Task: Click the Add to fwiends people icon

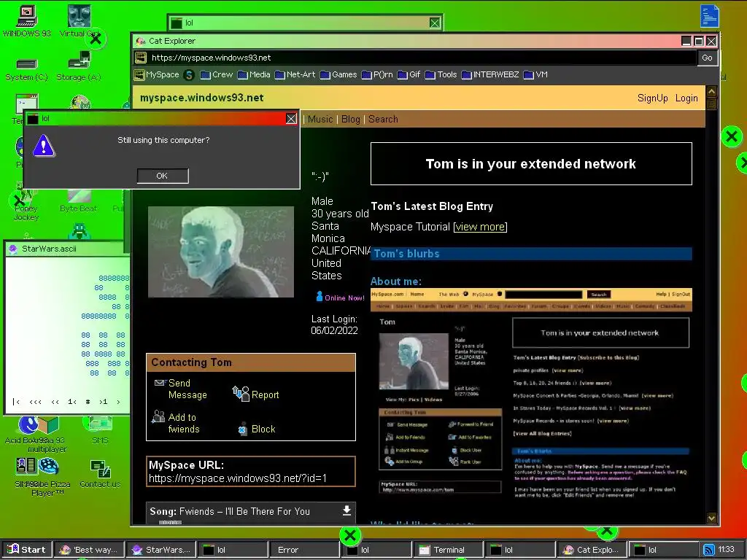Action: point(158,416)
